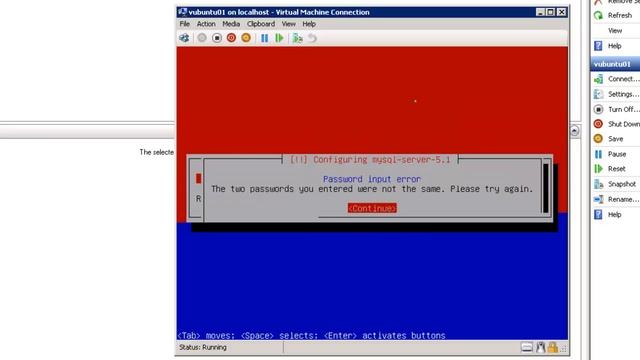The height and width of the screenshot is (360, 640).
Task: Click View in the Actions pane
Action: pos(615,31)
